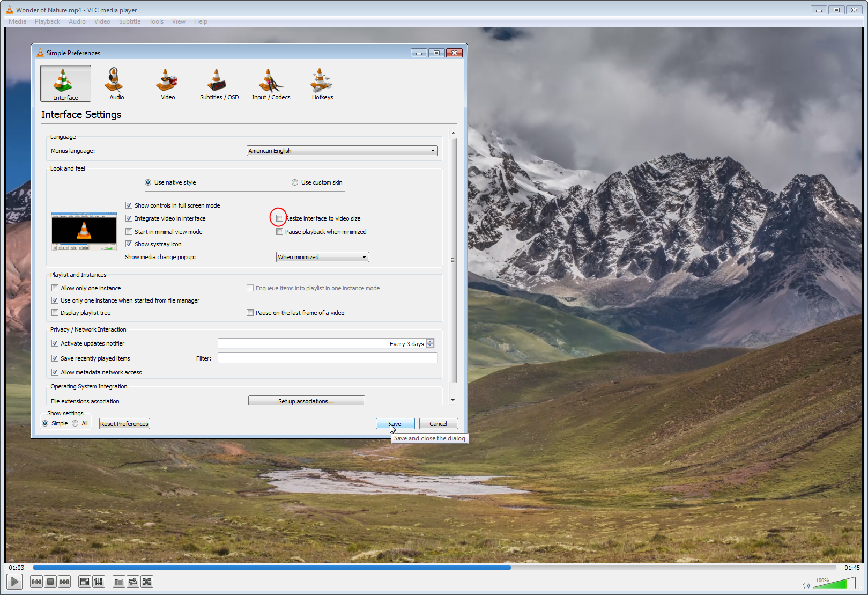
Task: Toggle fullscreen video mode
Action: tap(85, 582)
